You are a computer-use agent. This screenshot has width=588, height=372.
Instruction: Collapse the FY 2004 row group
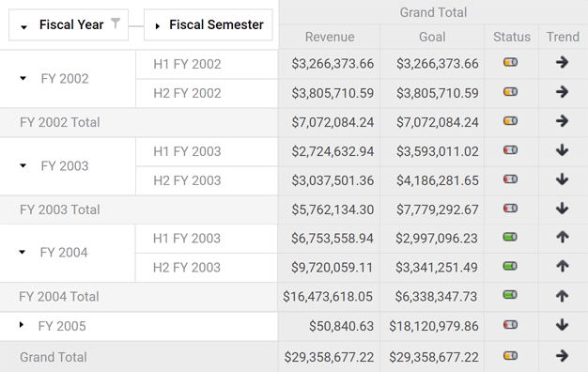[23, 252]
